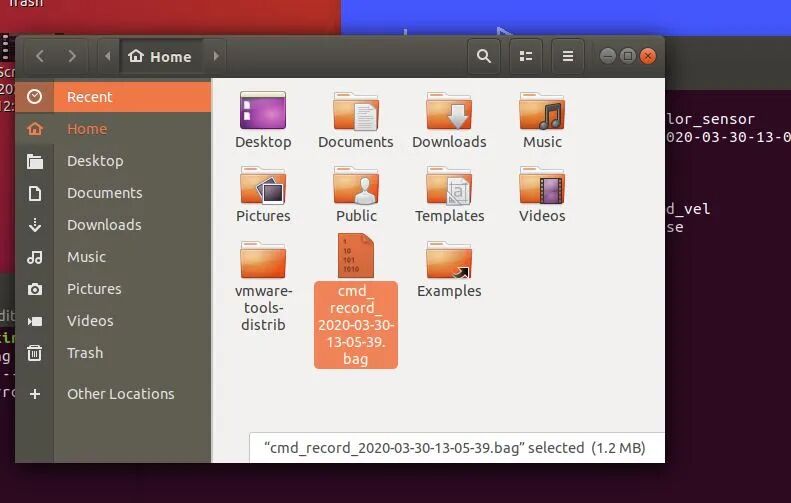Select the cmd_record bag binary file icon
The image size is (791, 503).
point(356,256)
